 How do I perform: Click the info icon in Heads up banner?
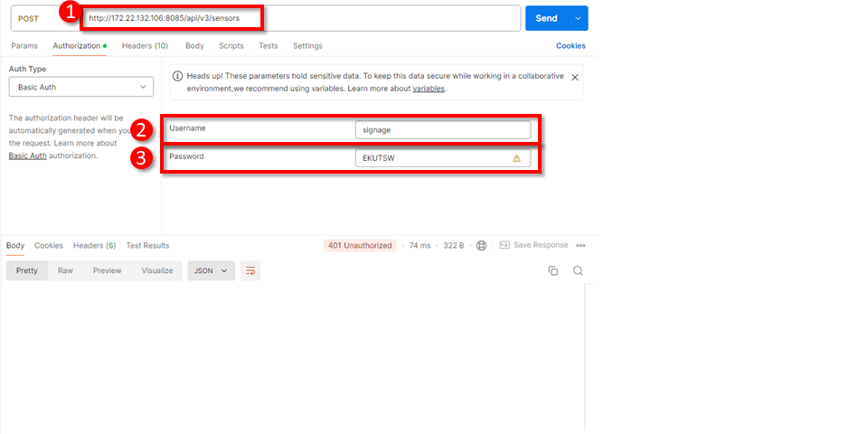tap(177, 77)
